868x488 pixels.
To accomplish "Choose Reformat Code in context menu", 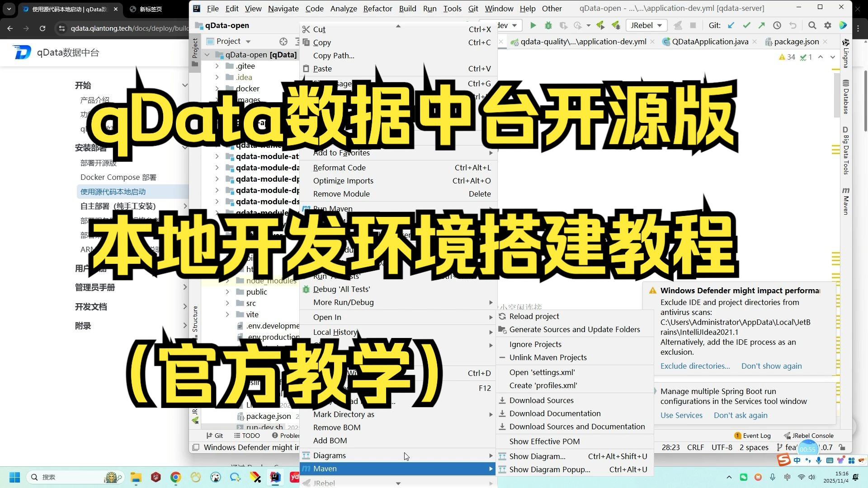I will point(339,168).
